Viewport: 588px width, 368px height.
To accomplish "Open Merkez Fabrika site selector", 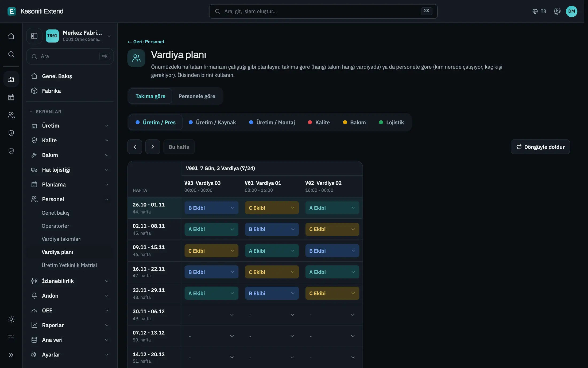I will pyautogui.click(x=79, y=36).
